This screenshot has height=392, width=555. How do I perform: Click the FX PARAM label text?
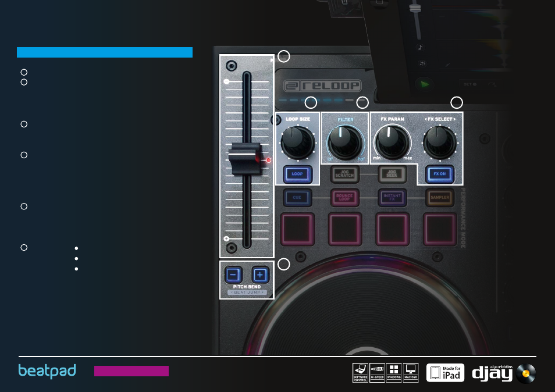393,119
